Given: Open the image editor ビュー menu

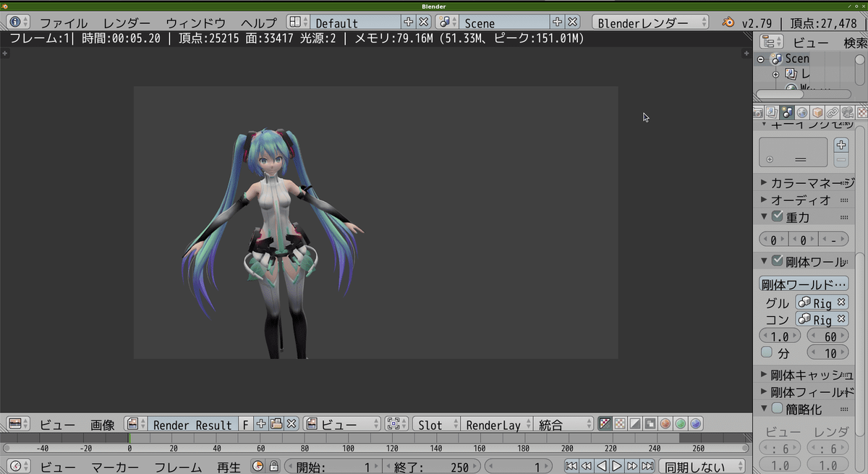Looking at the screenshot, I should pyautogui.click(x=56, y=426).
